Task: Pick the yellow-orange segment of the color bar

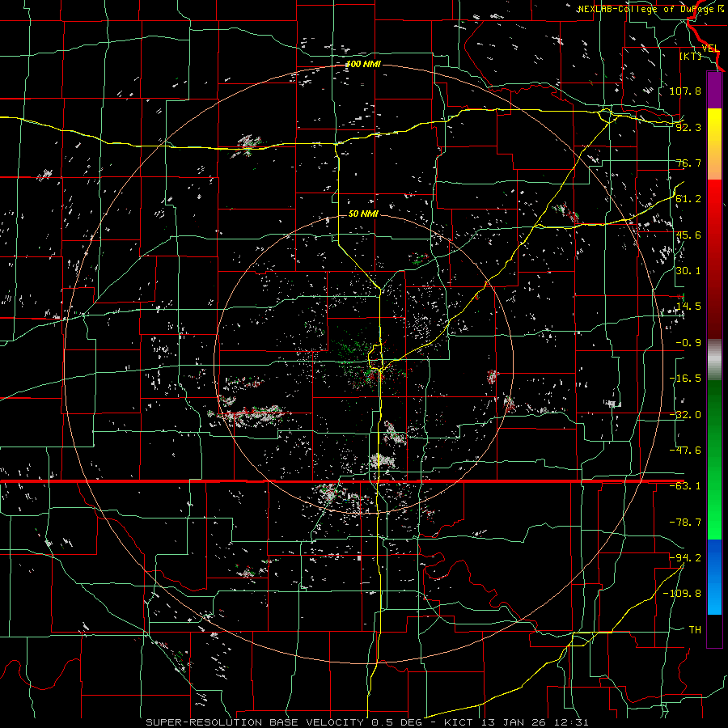Action: coord(714,144)
